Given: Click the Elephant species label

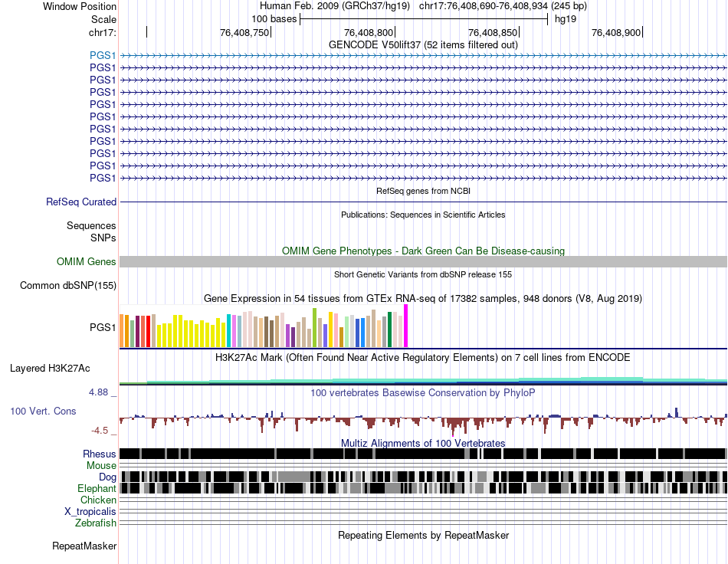Looking at the screenshot, I should 97,489.
